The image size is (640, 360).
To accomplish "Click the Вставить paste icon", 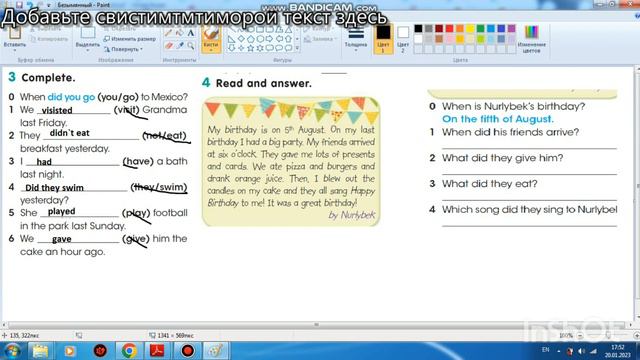I will pyautogui.click(x=14, y=33).
